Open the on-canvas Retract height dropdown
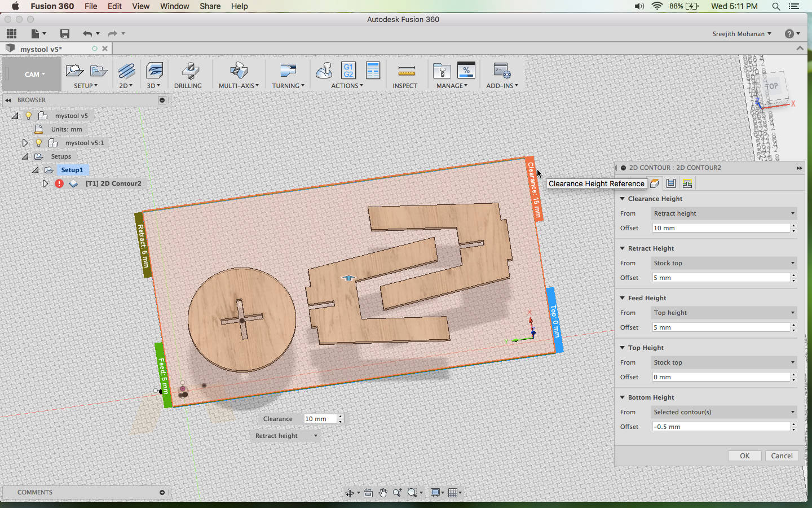 pyautogui.click(x=286, y=436)
